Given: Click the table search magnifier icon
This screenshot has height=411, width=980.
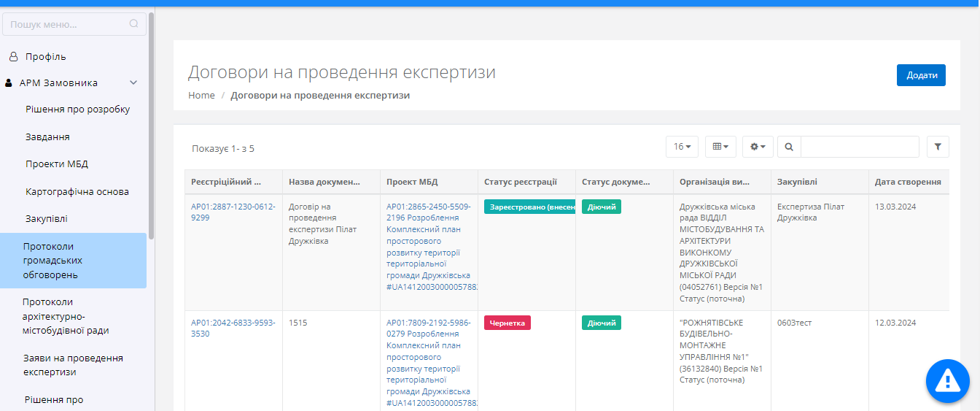Looking at the screenshot, I should [x=789, y=147].
